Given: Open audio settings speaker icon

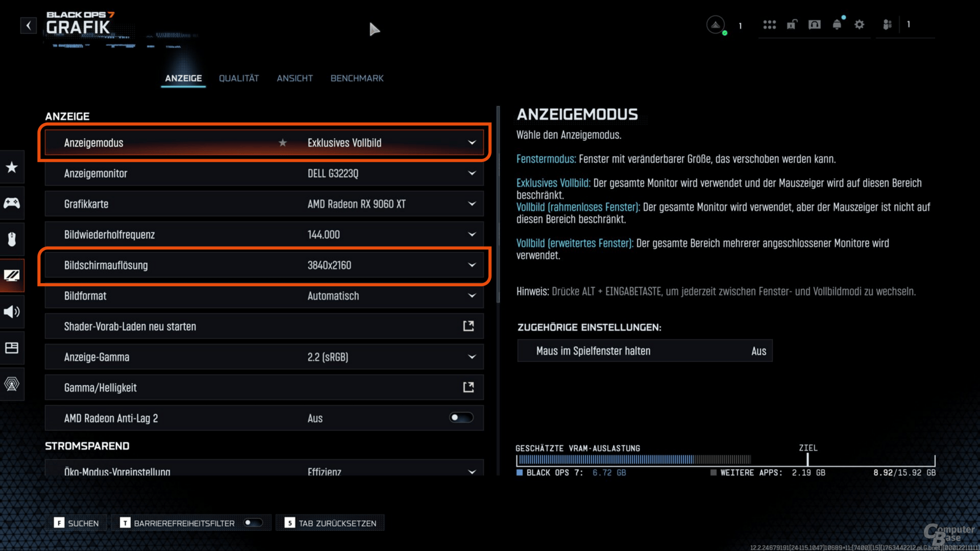Looking at the screenshot, I should point(12,312).
